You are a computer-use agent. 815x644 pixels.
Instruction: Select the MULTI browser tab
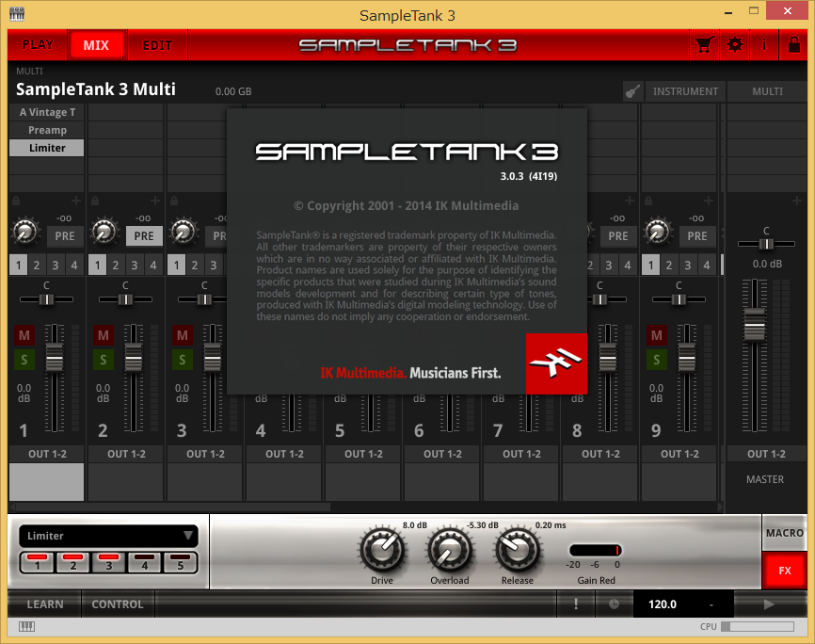coord(767,91)
